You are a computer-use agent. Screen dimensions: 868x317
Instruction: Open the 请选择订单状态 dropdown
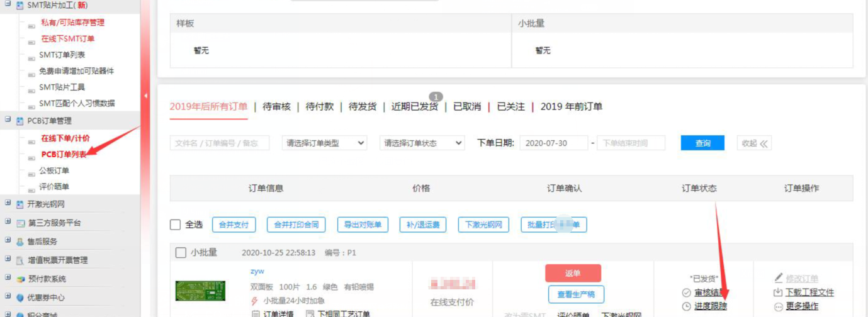click(422, 143)
